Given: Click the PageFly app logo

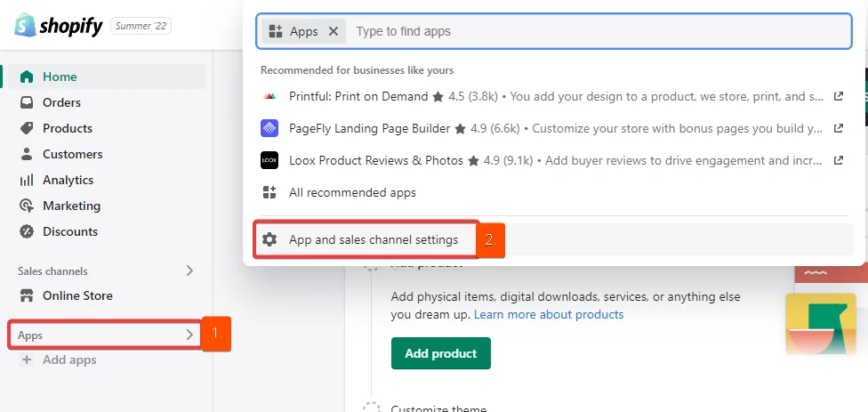Looking at the screenshot, I should [269, 128].
